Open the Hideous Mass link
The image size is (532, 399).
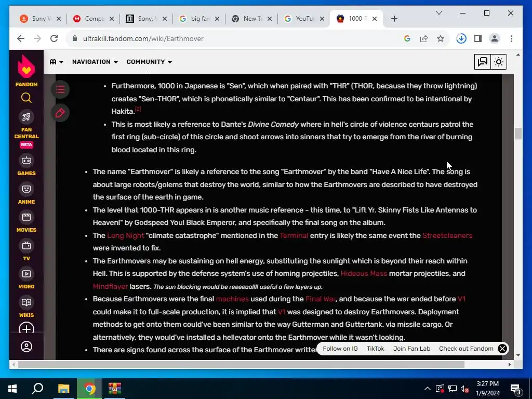click(x=364, y=273)
